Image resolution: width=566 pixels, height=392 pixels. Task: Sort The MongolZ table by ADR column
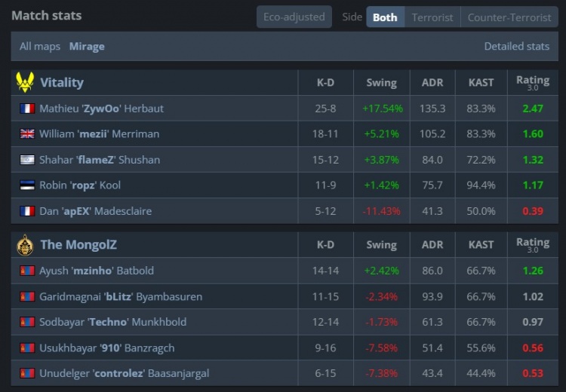point(432,244)
